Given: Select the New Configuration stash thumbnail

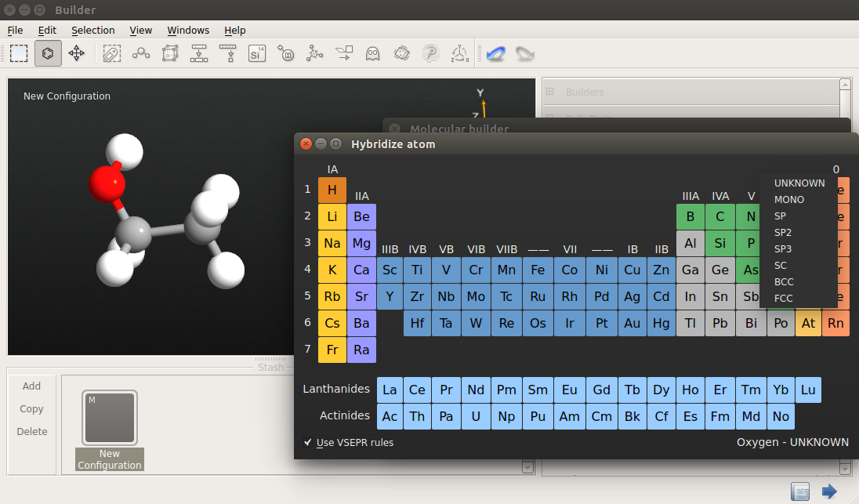Looking at the screenshot, I should point(110,419).
